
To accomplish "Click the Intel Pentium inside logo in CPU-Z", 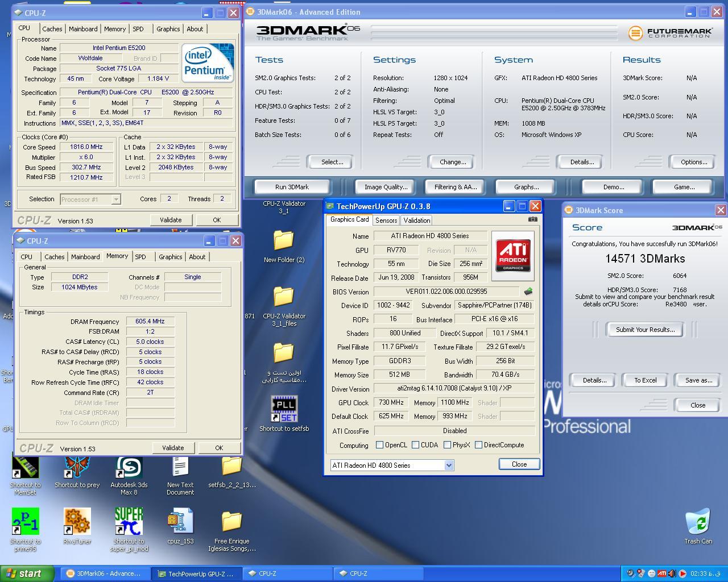I will point(207,63).
